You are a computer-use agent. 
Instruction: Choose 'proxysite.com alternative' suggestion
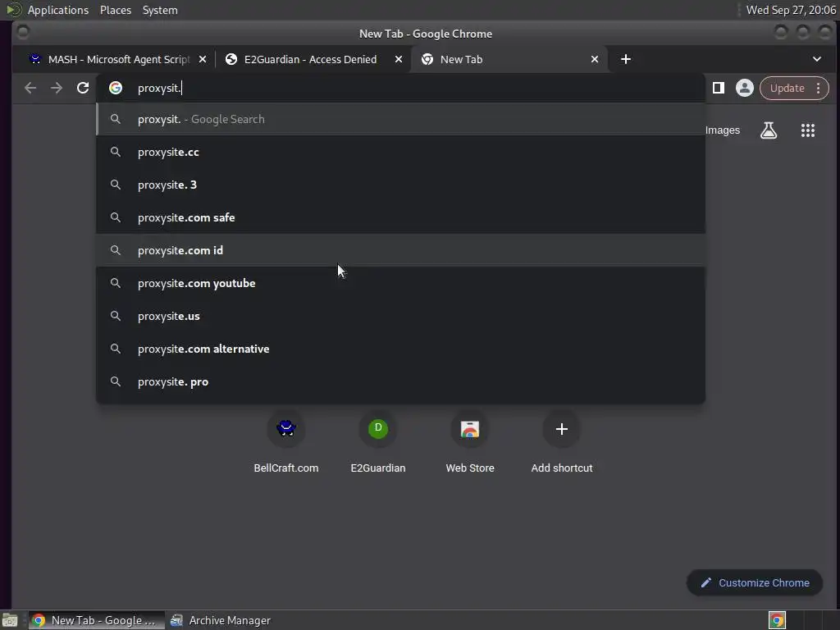[x=400, y=349]
